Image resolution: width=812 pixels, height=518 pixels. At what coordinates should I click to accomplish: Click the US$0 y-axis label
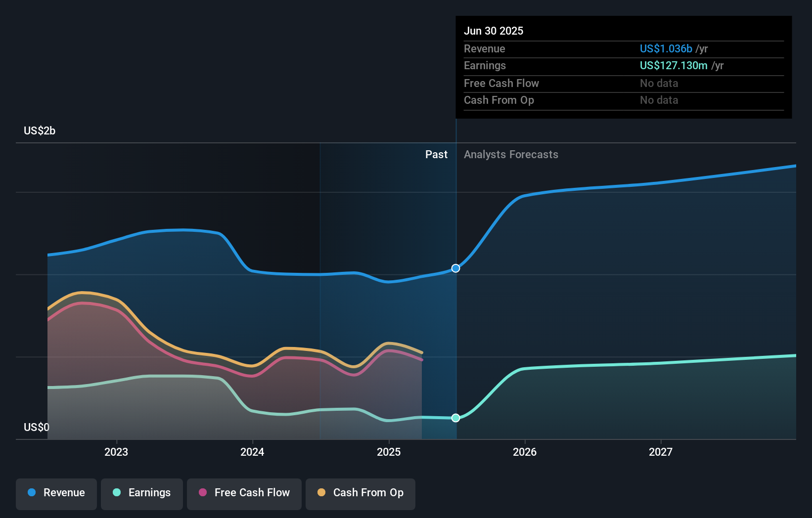(37, 427)
